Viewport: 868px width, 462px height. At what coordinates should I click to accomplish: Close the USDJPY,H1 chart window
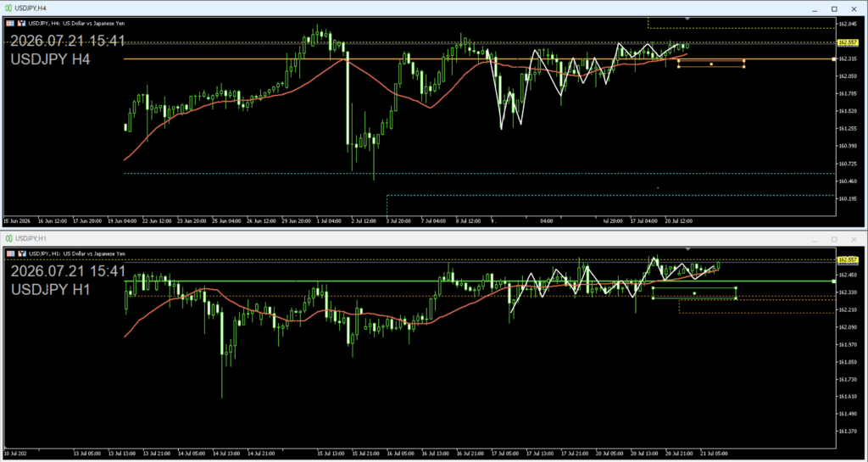pyautogui.click(x=854, y=239)
